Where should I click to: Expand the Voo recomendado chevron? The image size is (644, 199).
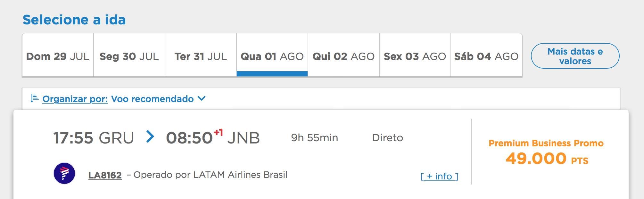pos(202,98)
